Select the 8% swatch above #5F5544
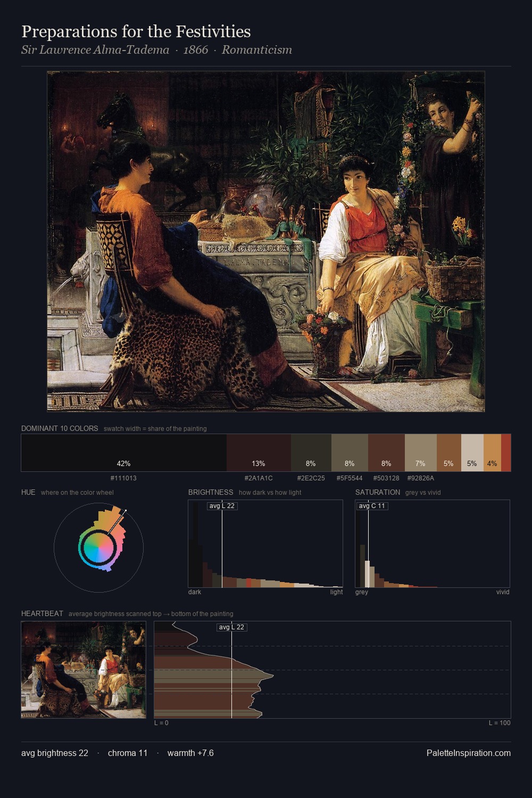532x798 pixels. pos(350,453)
